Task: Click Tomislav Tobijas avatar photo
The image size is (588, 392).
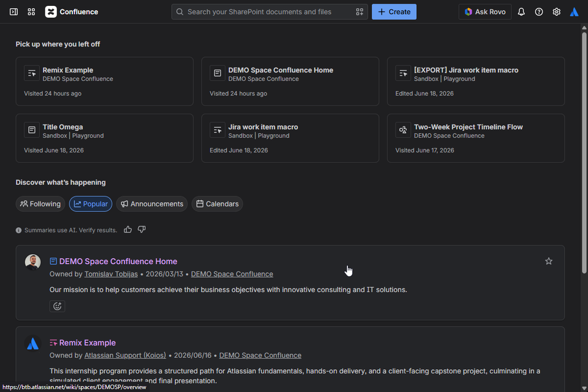Action: coord(32,262)
